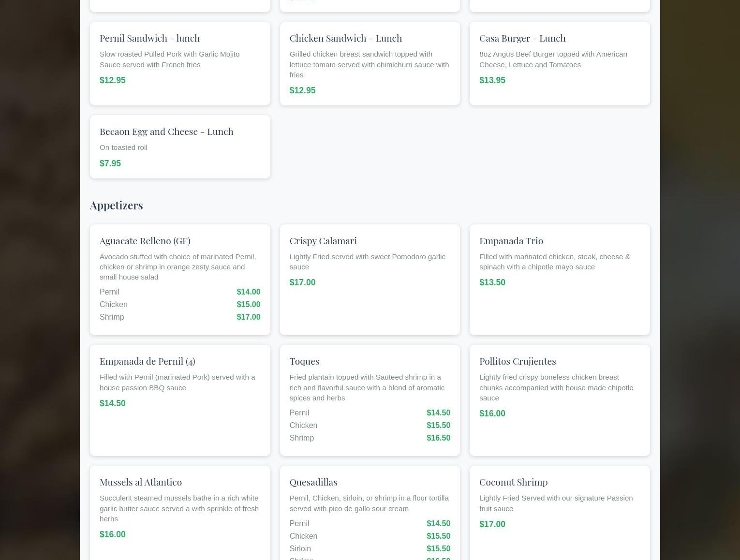
Task: Select the Empanada Trio item
Action: (x=511, y=241)
